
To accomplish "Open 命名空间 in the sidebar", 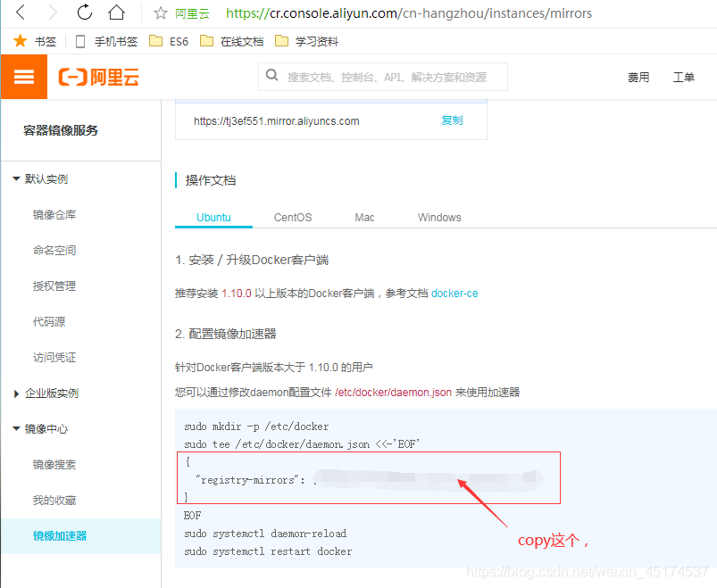I will (x=54, y=251).
